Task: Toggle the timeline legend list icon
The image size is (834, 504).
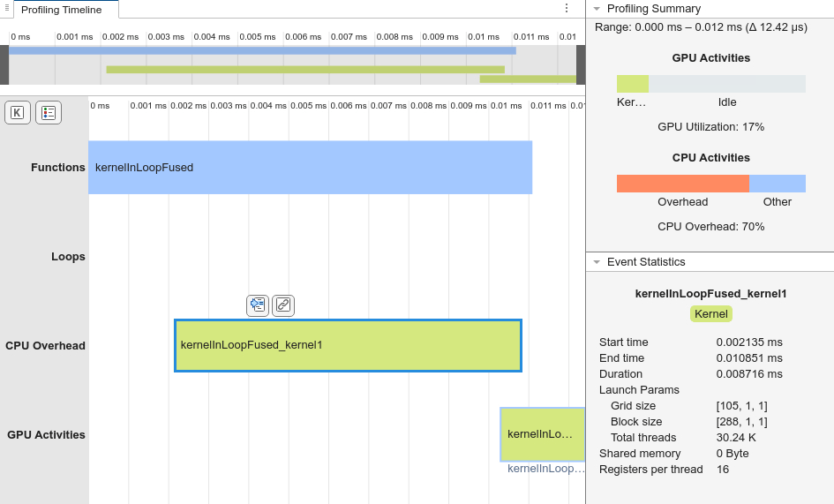Action: pos(49,112)
